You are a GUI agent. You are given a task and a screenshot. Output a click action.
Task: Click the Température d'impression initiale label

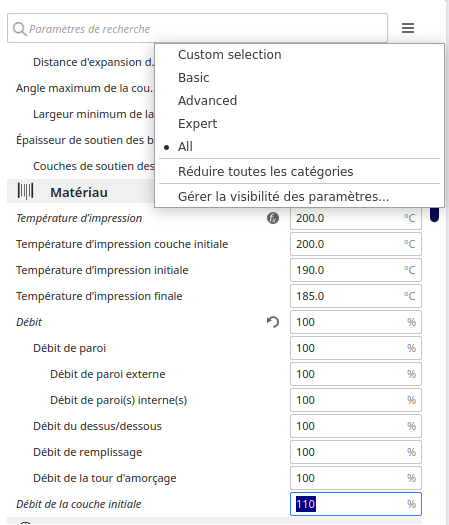pyautogui.click(x=102, y=270)
